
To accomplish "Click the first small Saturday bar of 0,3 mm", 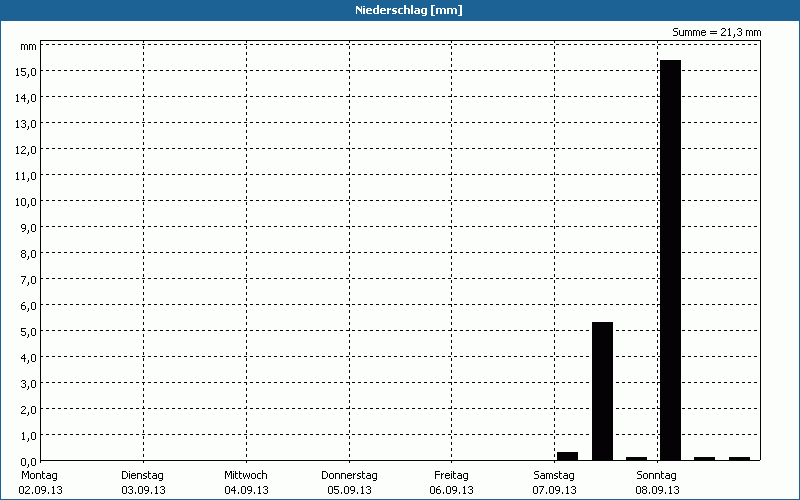I will coord(567,456).
